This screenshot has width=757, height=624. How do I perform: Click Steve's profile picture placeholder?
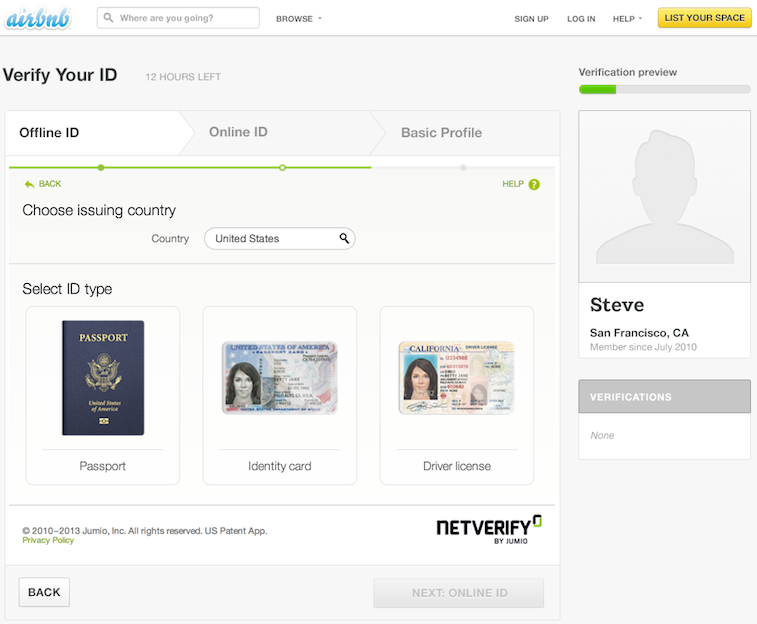[x=664, y=196]
